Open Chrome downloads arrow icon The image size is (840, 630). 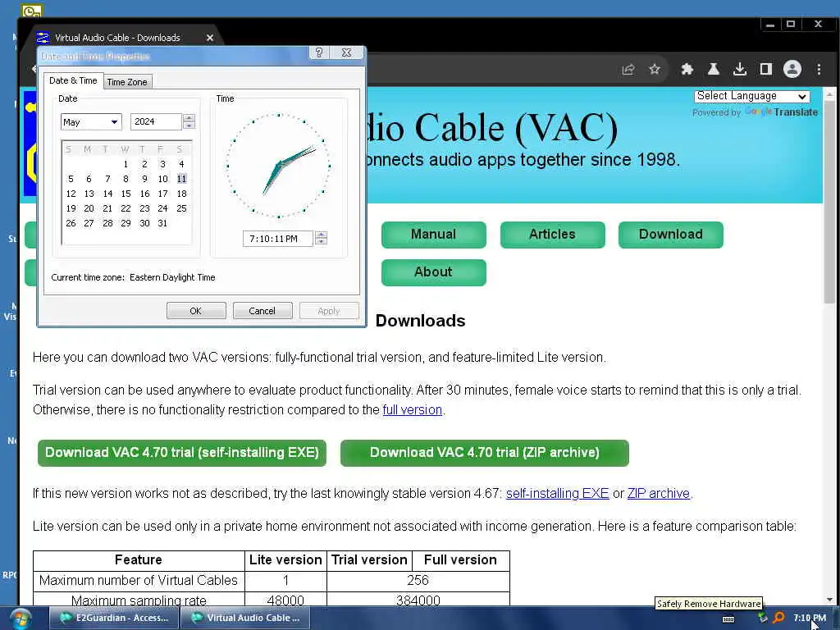coord(740,69)
